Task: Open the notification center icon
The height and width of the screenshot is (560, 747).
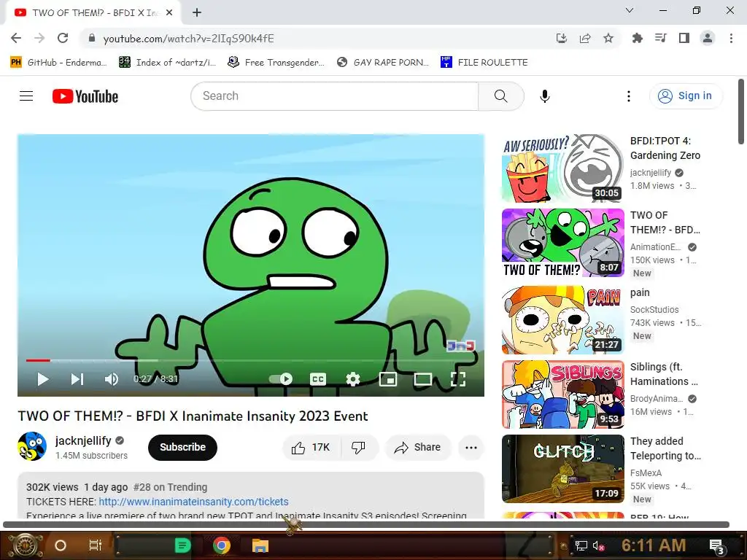Action: (x=717, y=546)
